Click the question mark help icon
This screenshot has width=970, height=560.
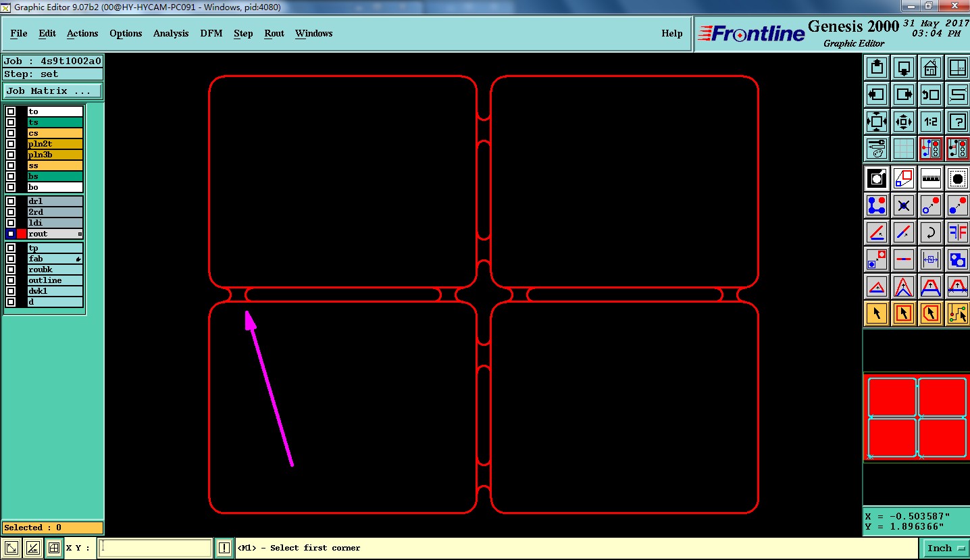pyautogui.click(x=958, y=122)
